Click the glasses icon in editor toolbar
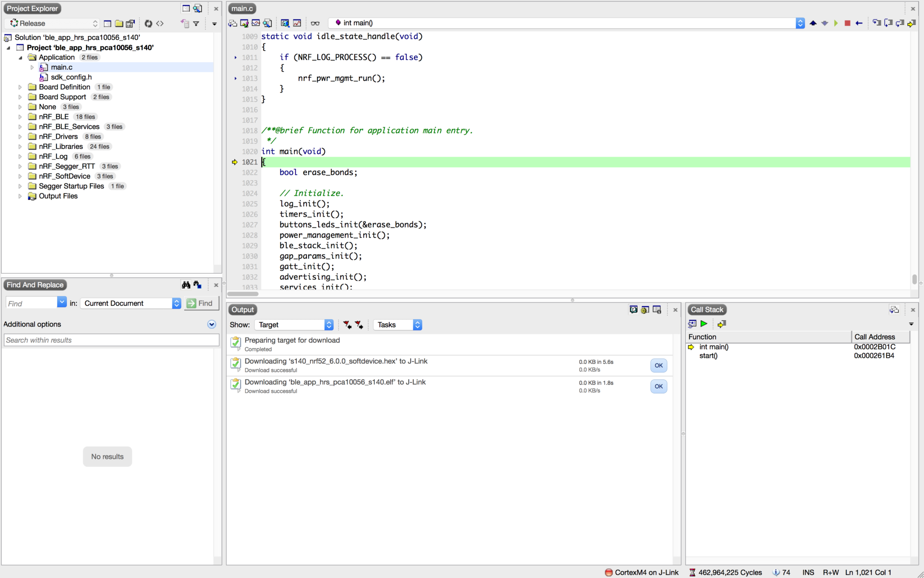 click(x=315, y=23)
